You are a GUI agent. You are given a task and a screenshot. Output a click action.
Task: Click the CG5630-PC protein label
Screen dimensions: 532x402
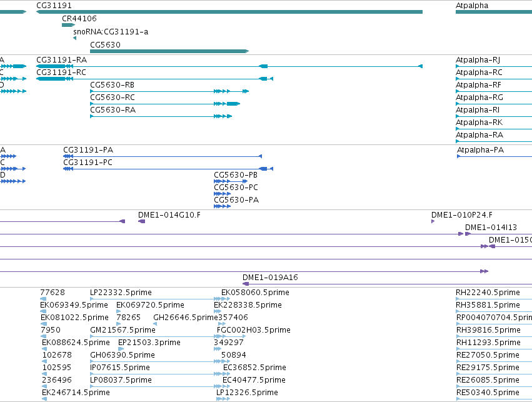coord(236,188)
